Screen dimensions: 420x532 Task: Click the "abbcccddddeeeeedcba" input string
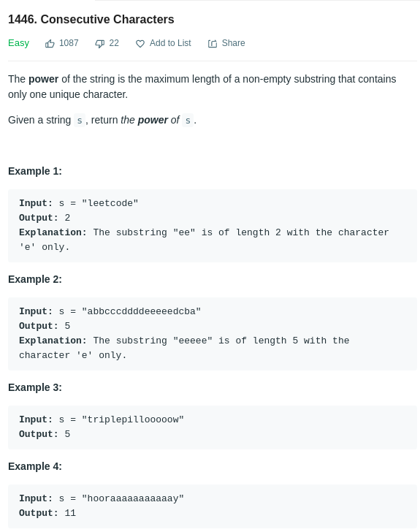click(142, 311)
